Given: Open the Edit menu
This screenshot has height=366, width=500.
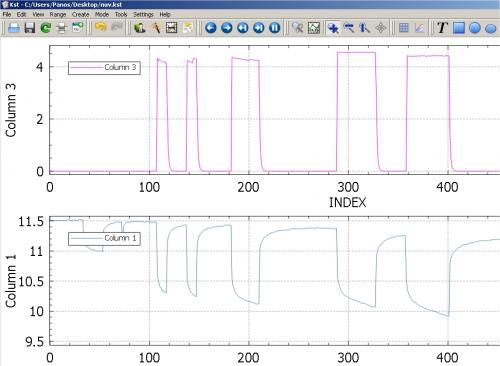Looking at the screenshot, I should click(x=21, y=14).
